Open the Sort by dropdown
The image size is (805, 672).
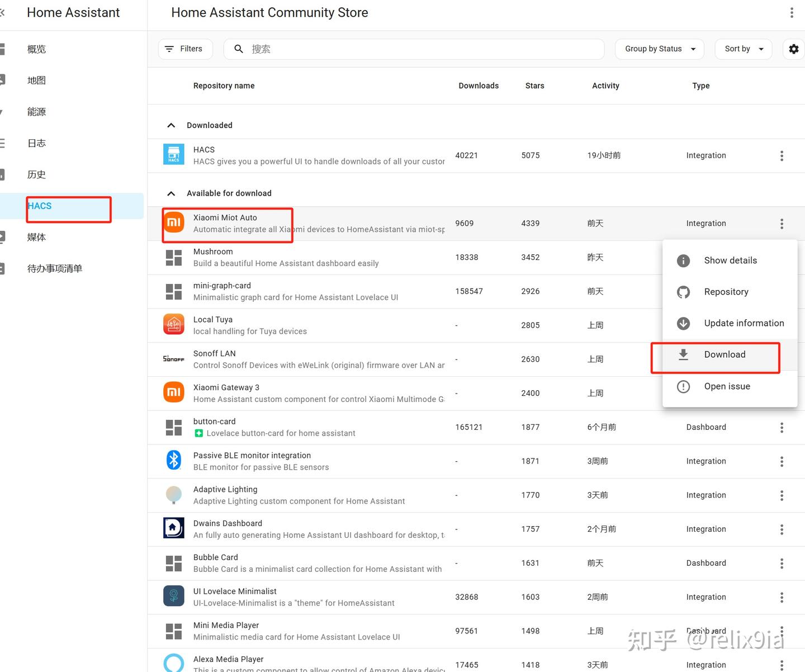(x=743, y=49)
